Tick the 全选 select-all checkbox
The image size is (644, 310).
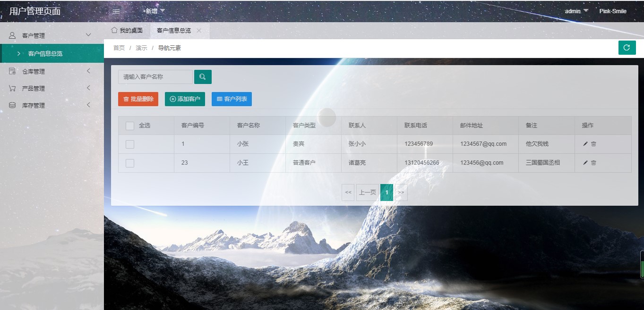(x=130, y=126)
